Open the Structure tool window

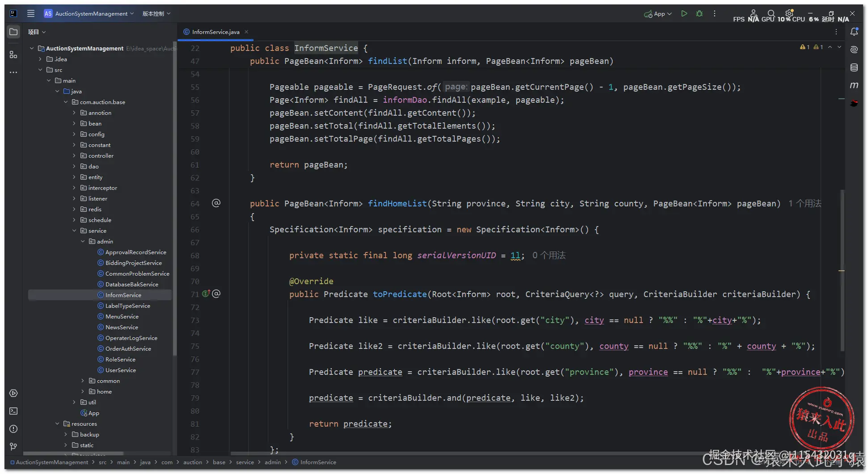[13, 55]
